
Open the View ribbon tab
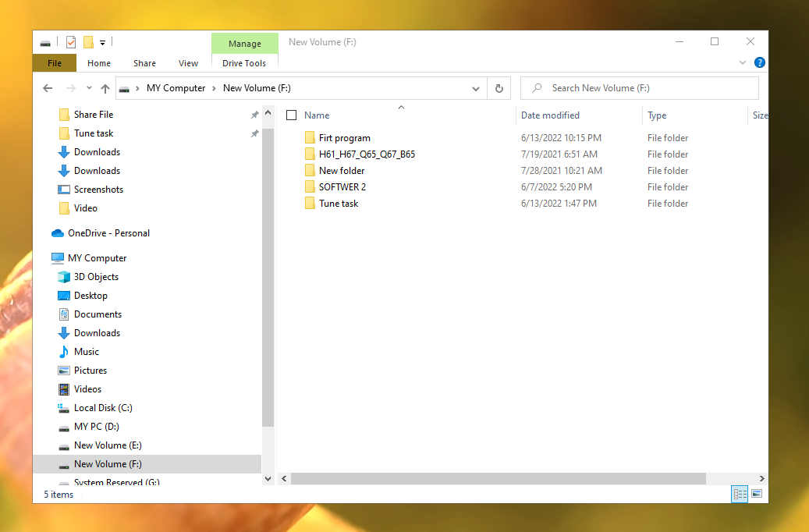[188, 63]
